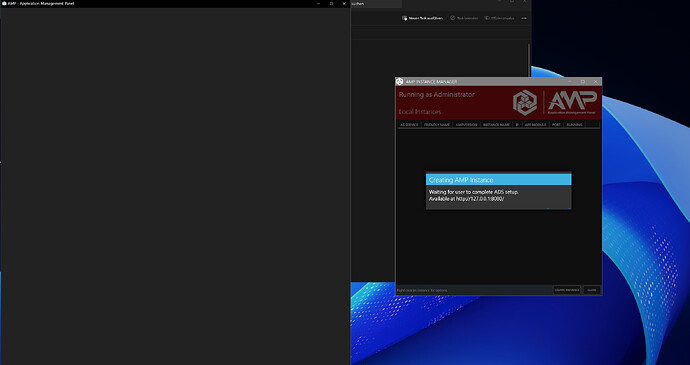Sort by IP column header
This screenshot has height=365, width=690.
click(x=517, y=125)
